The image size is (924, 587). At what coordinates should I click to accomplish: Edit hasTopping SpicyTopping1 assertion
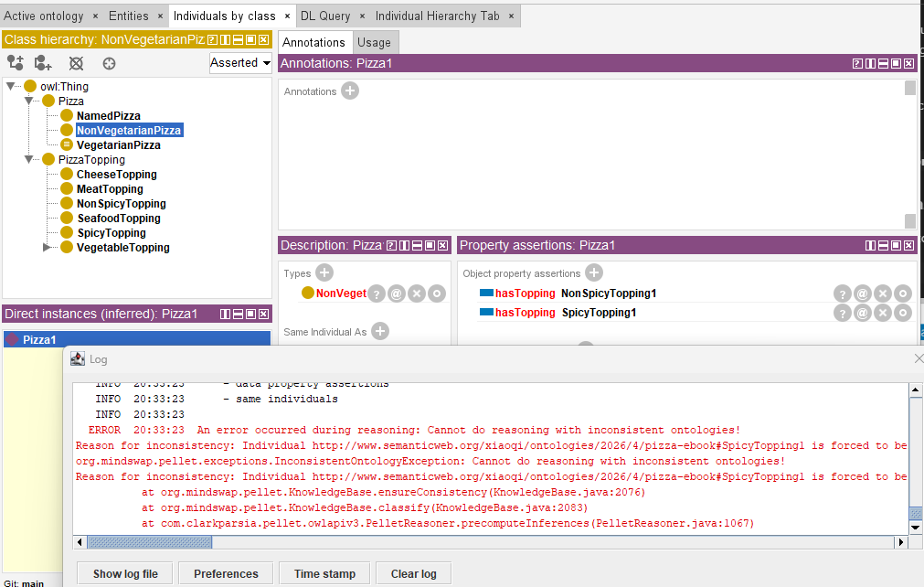[903, 313]
